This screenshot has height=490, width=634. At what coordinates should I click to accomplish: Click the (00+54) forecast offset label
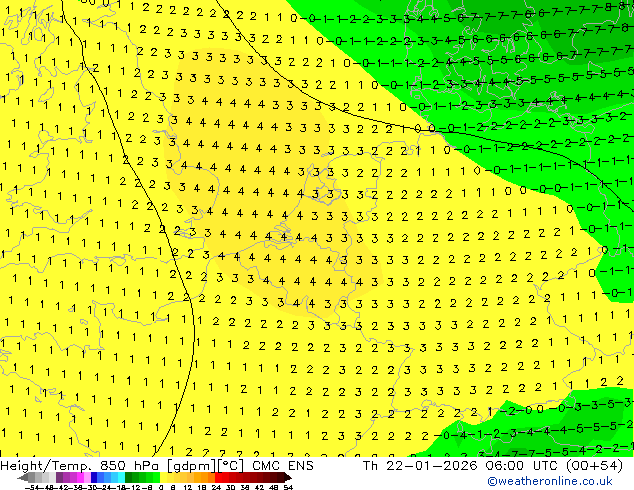coord(594,466)
